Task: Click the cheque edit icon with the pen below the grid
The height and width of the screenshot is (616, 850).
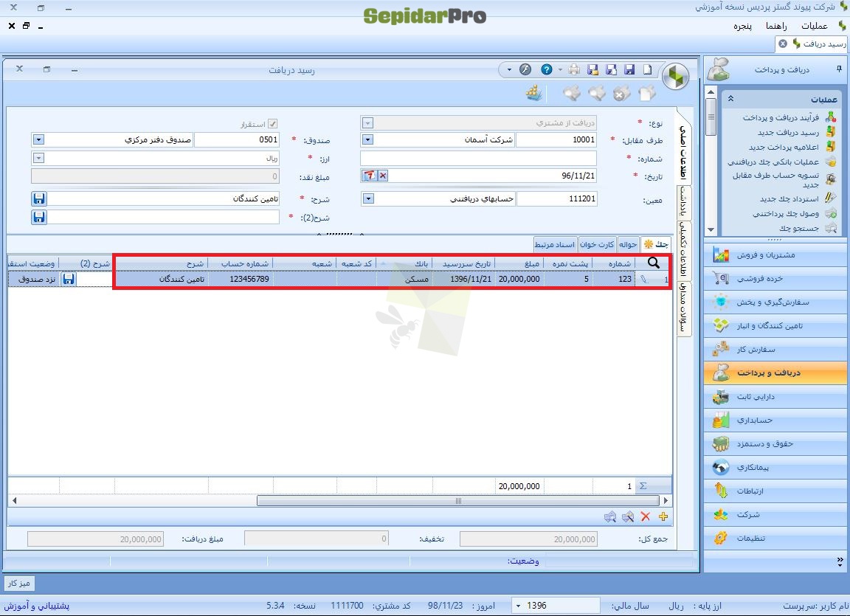Action: click(628, 517)
